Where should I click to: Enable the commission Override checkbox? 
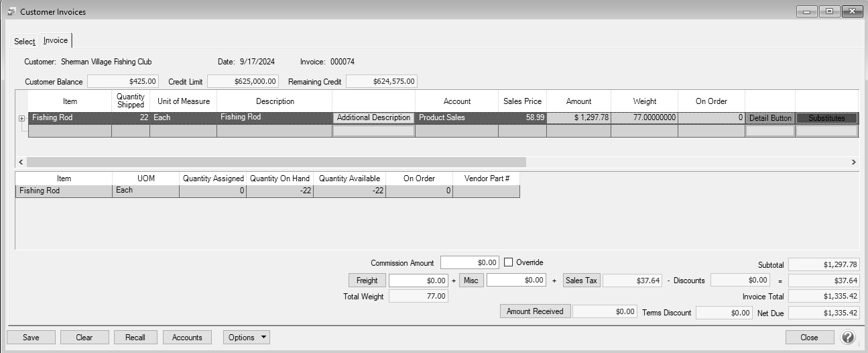[x=509, y=262]
